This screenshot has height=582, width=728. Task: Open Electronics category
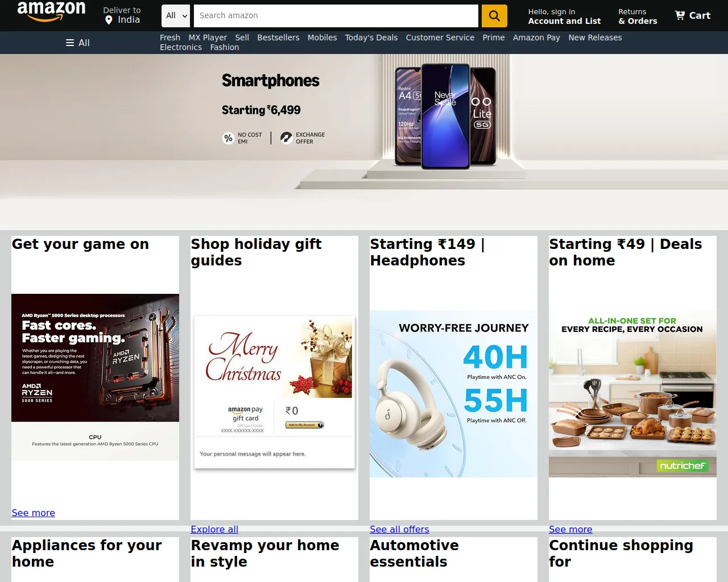(x=181, y=47)
